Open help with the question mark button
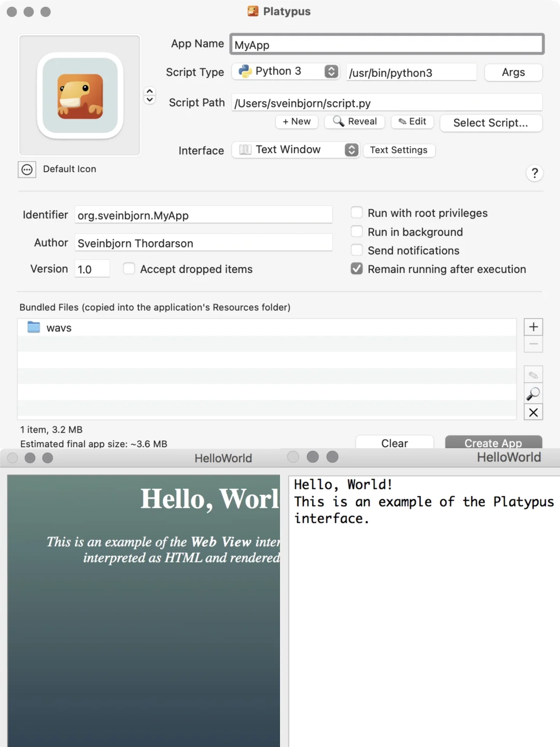Image resolution: width=560 pixels, height=747 pixels. pos(535,173)
